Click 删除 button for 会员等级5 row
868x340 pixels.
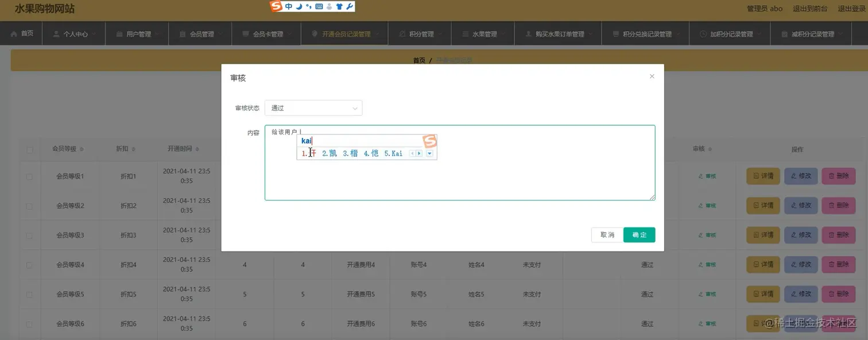(839, 294)
